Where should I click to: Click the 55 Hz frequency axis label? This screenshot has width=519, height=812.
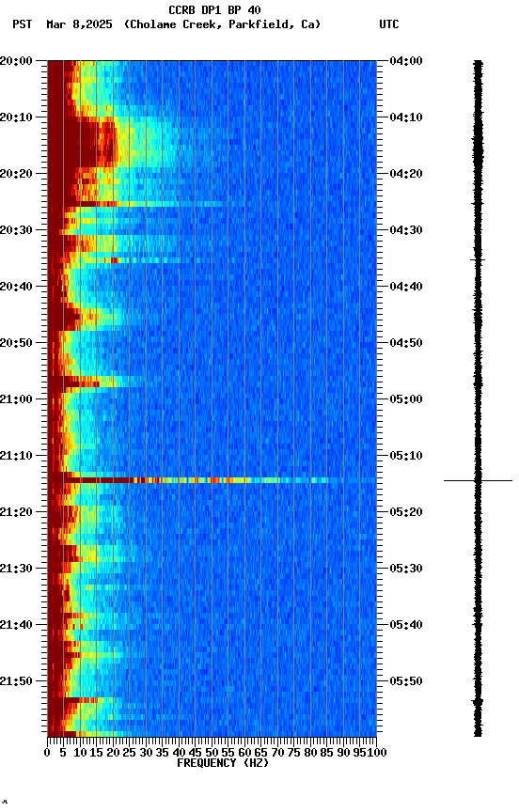pyautogui.click(x=228, y=754)
